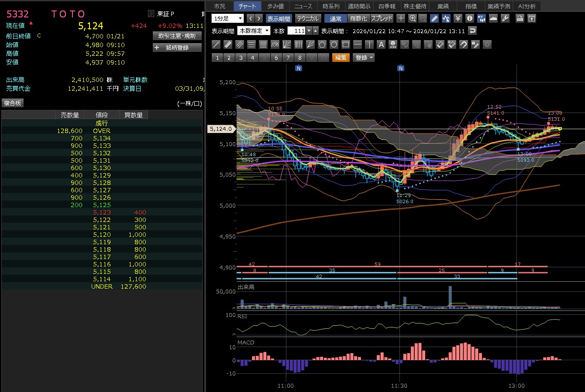The height and width of the screenshot is (392, 585).
Task: Open the 本数指定 period dropdown
Action: [254, 31]
